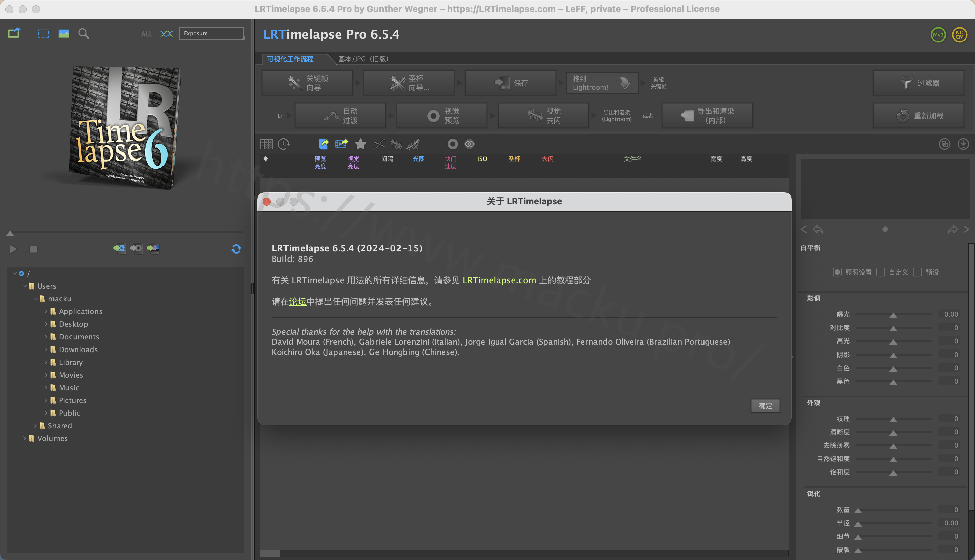Click the copy frames icon above preview
The height and width of the screenshot is (560, 975).
(945, 144)
